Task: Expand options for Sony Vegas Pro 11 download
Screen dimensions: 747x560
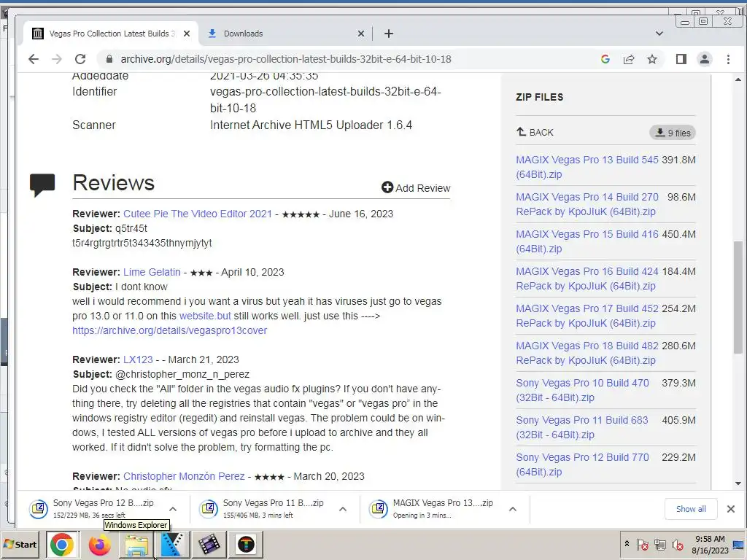Action: click(343, 509)
